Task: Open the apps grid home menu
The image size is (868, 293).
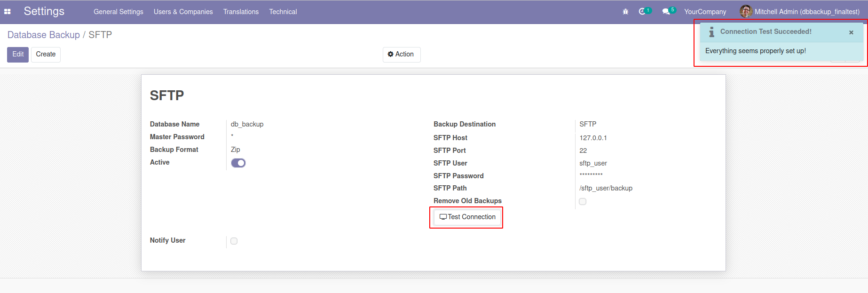Action: pyautogui.click(x=8, y=12)
